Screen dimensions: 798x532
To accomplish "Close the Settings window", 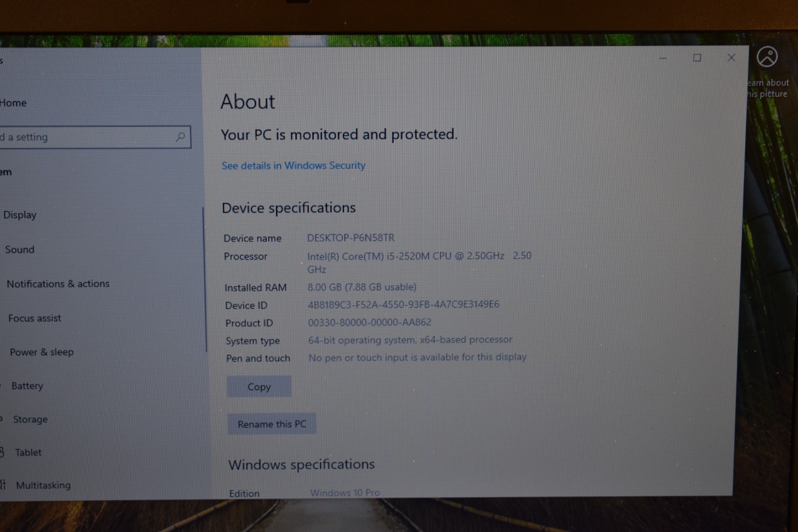I will pos(731,57).
